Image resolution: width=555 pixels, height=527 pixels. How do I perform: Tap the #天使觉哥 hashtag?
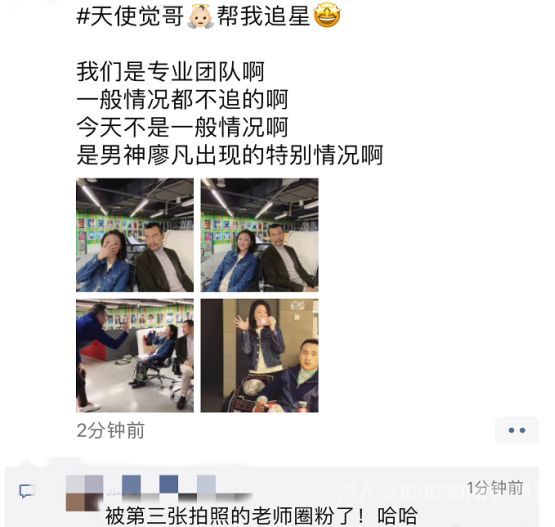tap(130, 17)
